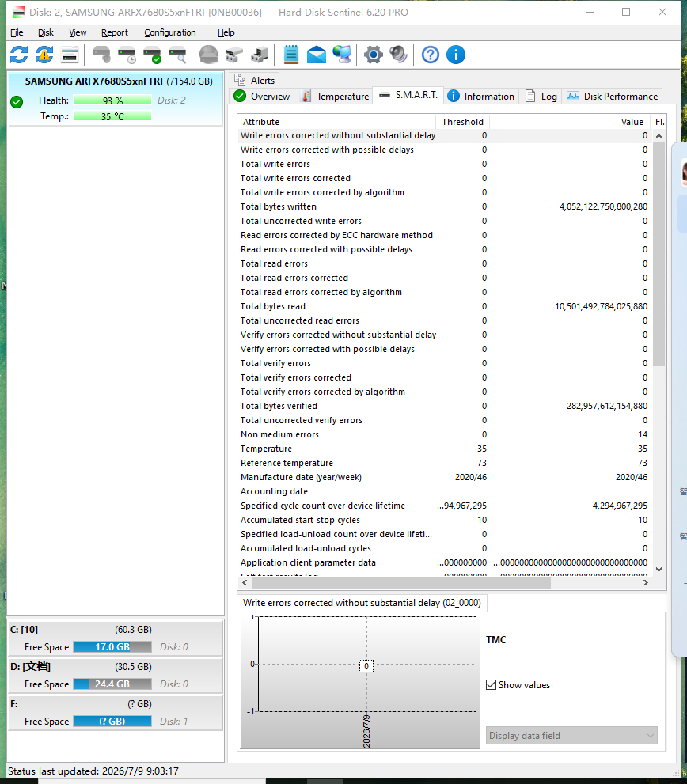Open the Disk menu

(x=46, y=32)
